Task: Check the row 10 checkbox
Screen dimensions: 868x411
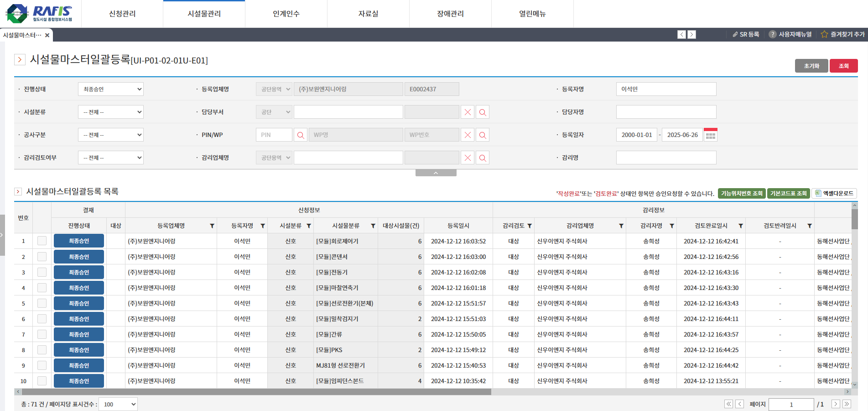Action: coord(42,381)
